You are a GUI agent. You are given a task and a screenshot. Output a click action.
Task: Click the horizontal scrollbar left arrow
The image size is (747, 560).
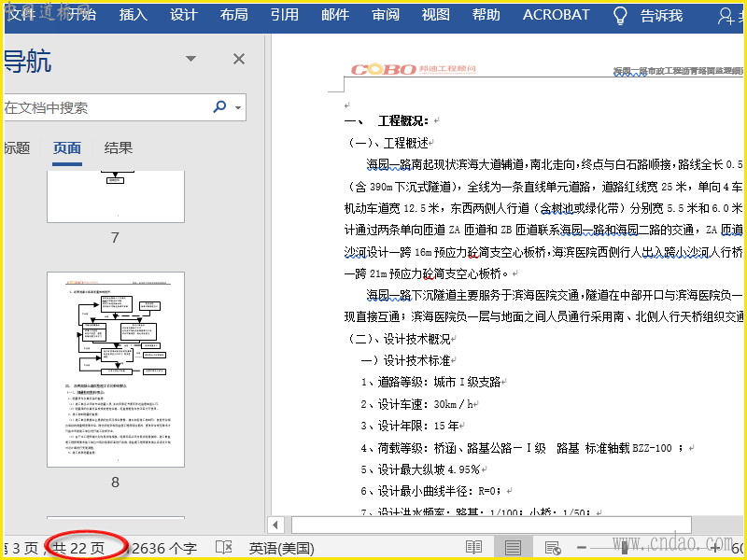coord(275,525)
